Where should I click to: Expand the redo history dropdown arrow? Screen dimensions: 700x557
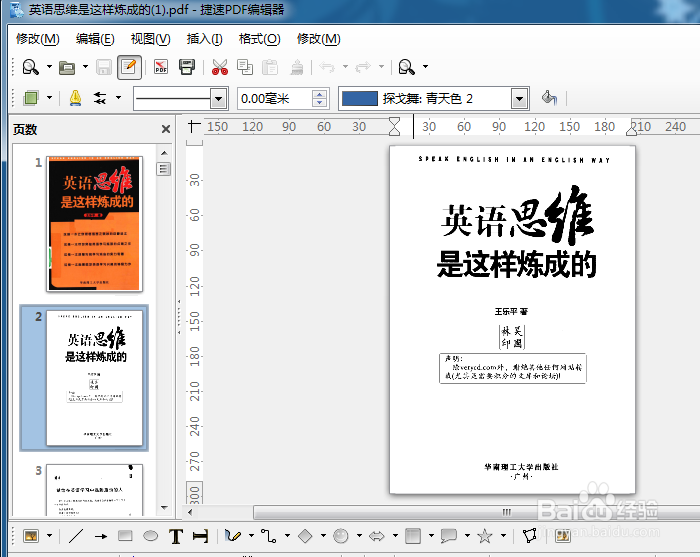tap(381, 67)
